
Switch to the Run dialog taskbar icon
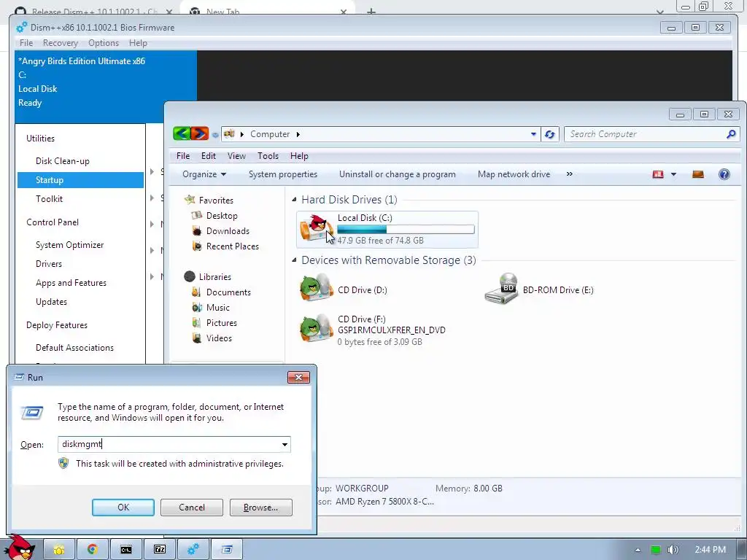tap(227, 550)
